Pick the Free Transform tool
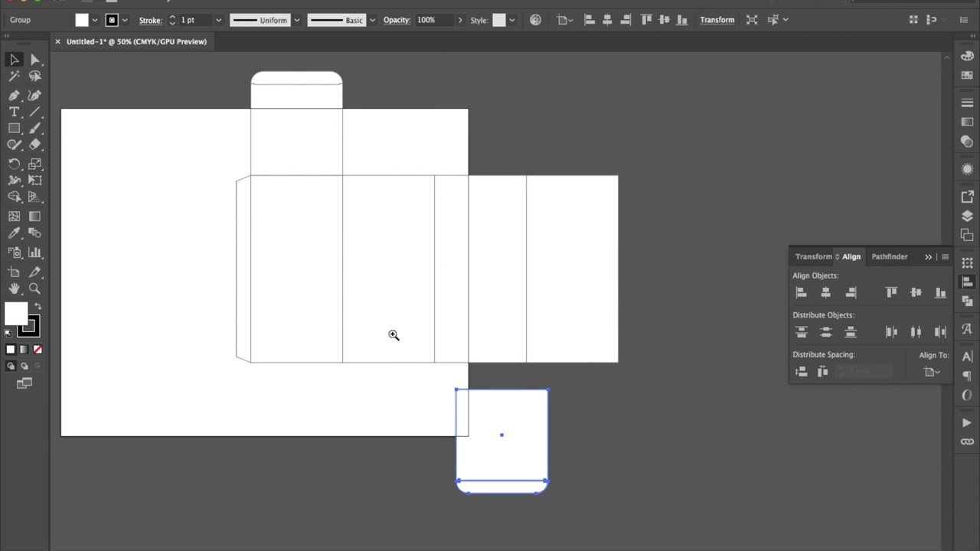Viewport: 980px width, 551px height. (x=34, y=181)
